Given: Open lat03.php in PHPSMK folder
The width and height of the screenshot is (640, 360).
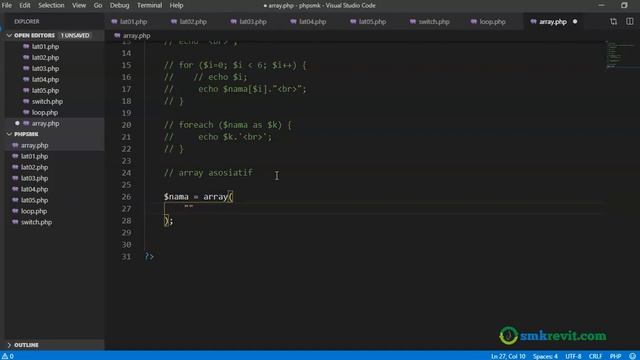Looking at the screenshot, I should (x=35, y=178).
